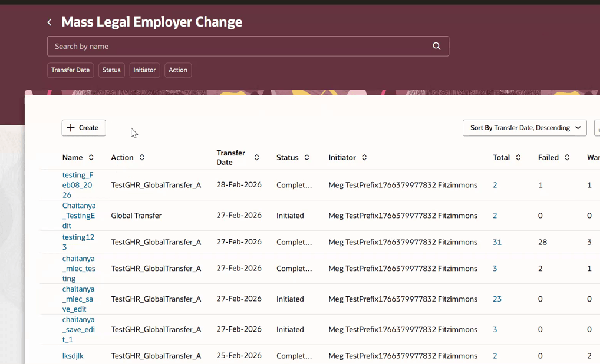This screenshot has width=603, height=364.
Task: Open Total count 2 for lksdjlk
Action: [495, 356]
